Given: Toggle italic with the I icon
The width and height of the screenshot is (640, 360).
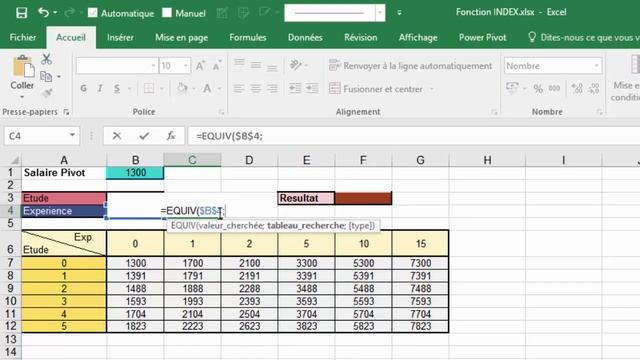Looking at the screenshot, I should tap(100, 89).
